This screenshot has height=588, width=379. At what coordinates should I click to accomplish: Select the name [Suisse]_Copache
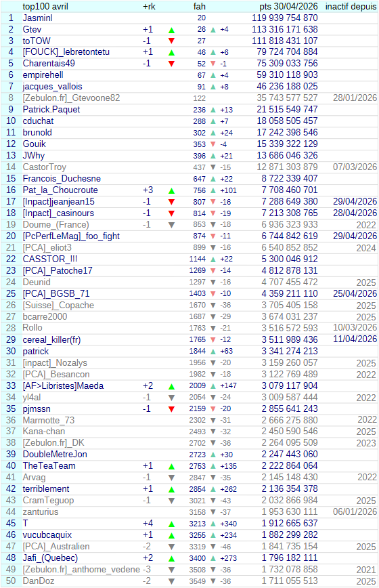point(58,306)
